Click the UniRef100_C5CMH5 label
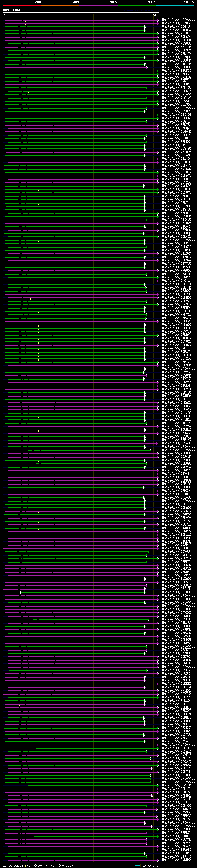 [177, 67]
